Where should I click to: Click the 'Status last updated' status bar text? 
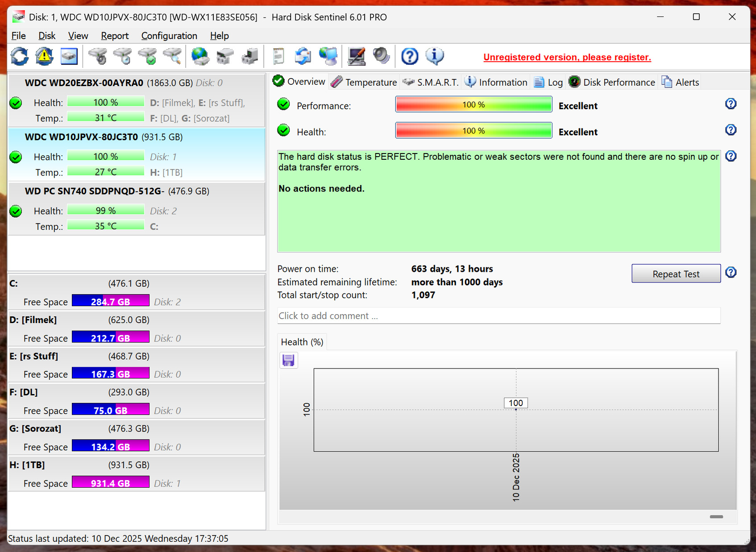point(118,539)
